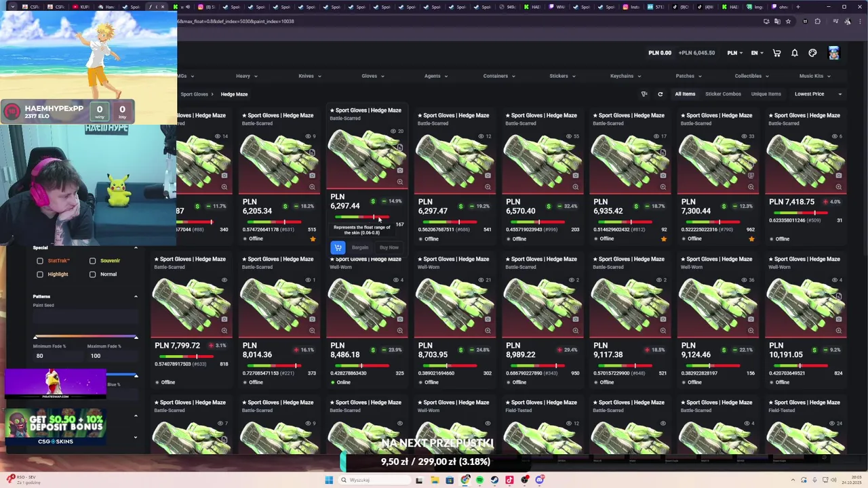
Task: Click Bargain on the PLN 6,297.44 card
Action: coord(360,247)
